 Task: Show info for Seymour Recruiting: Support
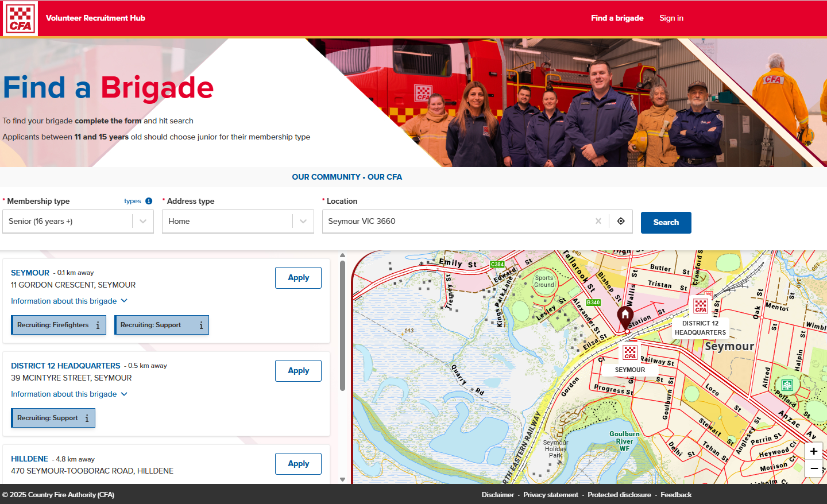[x=201, y=325]
